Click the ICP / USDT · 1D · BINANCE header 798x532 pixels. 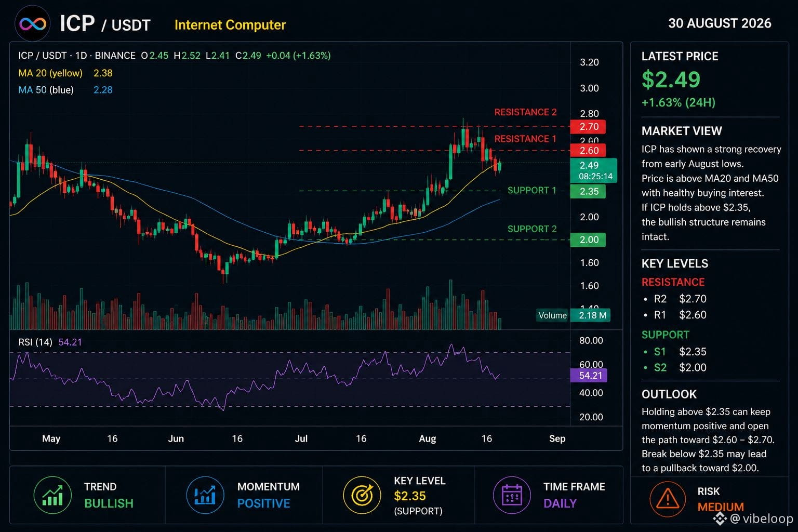click(77, 56)
